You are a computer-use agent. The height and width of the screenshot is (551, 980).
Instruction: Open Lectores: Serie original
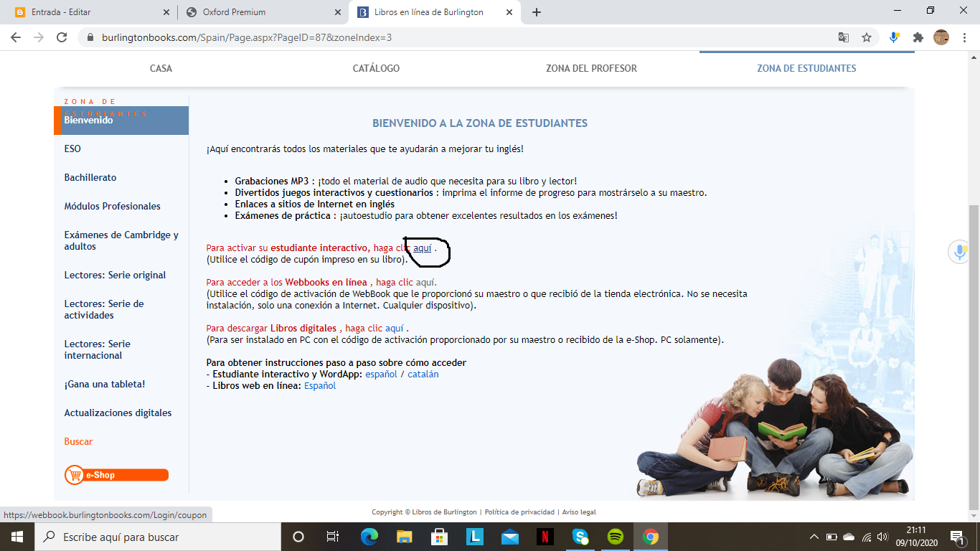click(115, 275)
